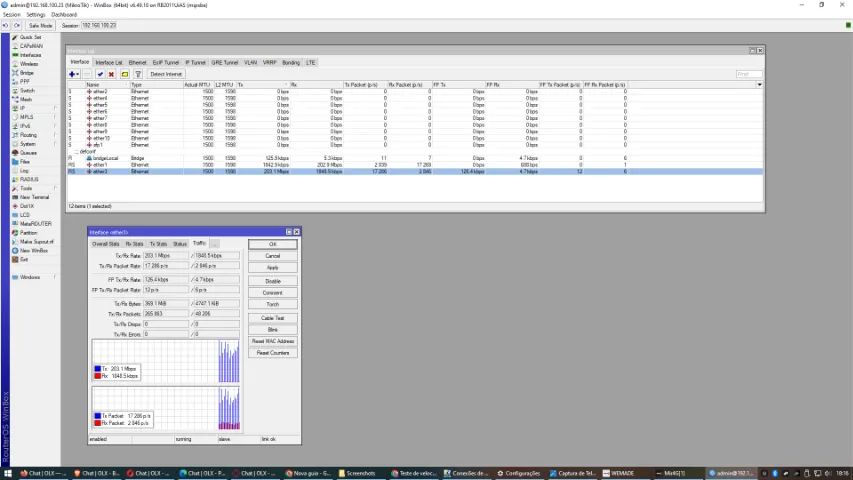Open the Wireless sidebar entry
The height and width of the screenshot is (480, 853).
(29, 64)
